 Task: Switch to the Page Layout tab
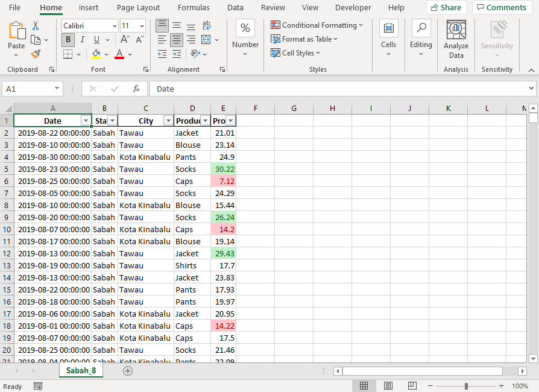(x=138, y=8)
